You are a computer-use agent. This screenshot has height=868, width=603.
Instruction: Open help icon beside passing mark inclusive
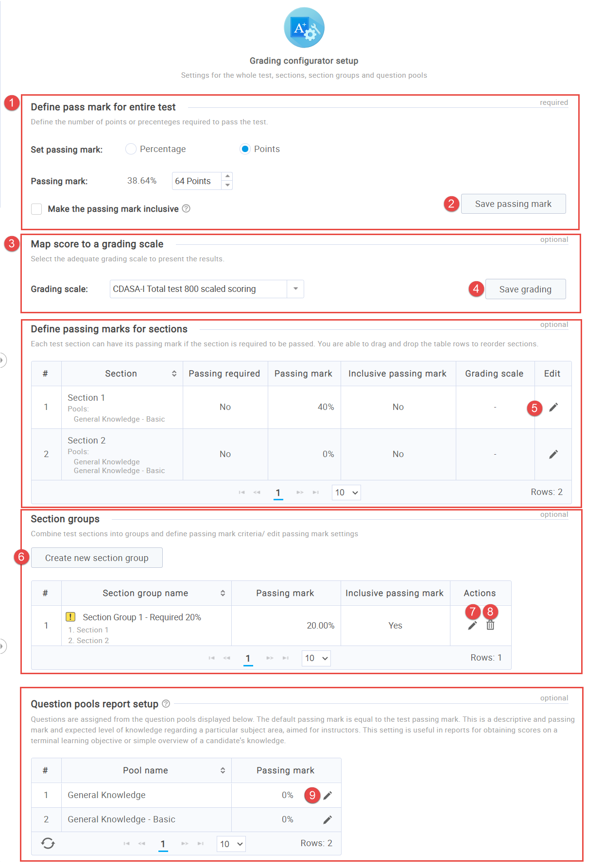coord(186,208)
